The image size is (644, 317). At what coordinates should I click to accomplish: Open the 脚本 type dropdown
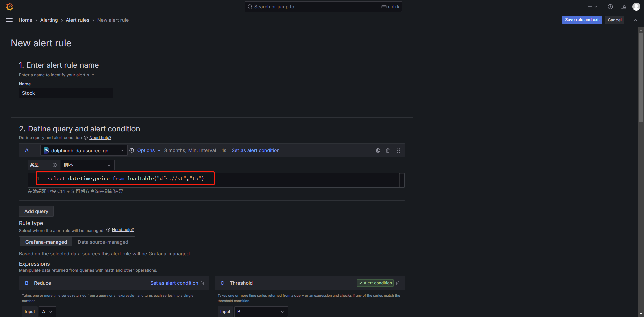click(x=88, y=165)
